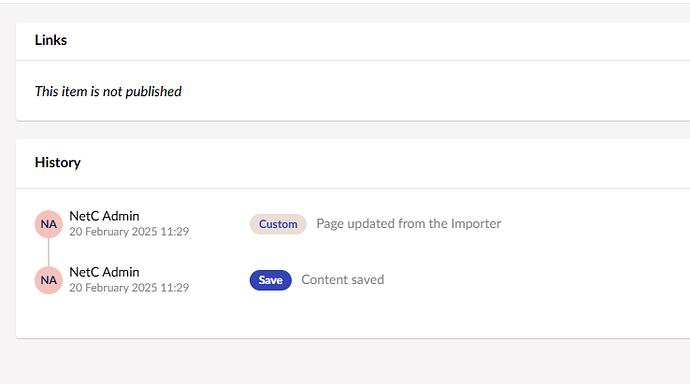Viewport: 690px width, 384px height.
Task: Select the Custom history tag badge
Action: [x=278, y=224]
